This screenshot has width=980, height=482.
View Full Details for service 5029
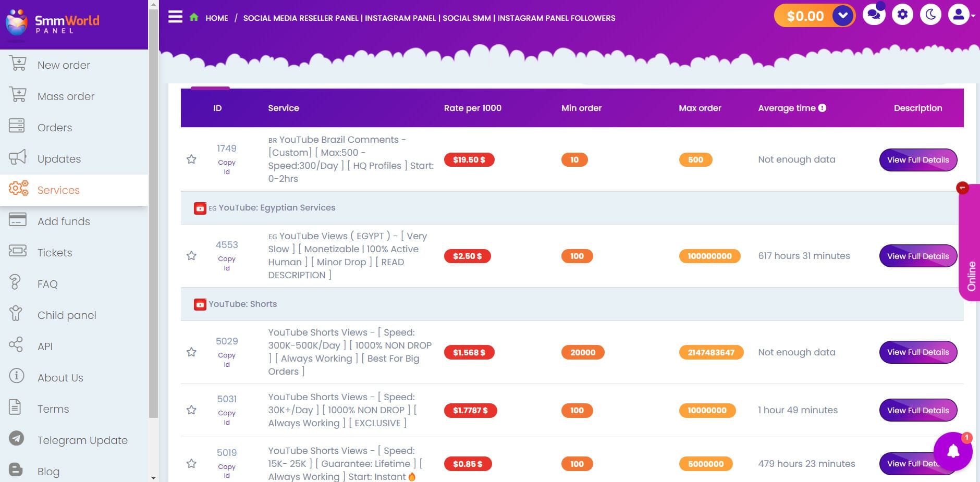coord(917,352)
